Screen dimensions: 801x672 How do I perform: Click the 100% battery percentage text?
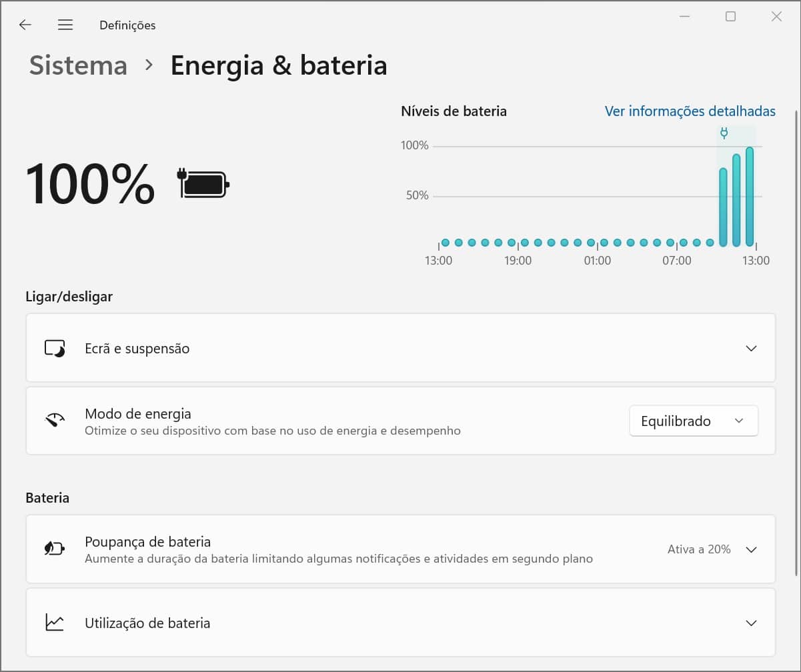pyautogui.click(x=90, y=185)
